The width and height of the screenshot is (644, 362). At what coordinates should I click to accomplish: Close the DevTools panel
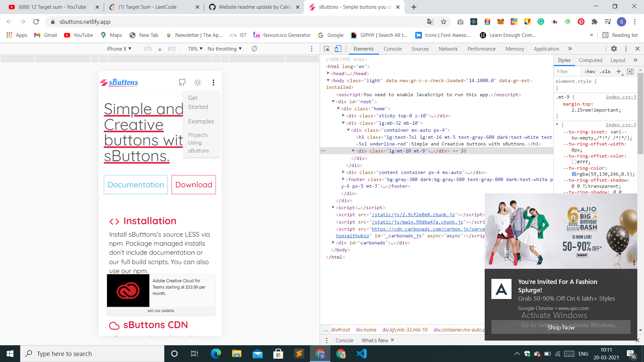pos(638,49)
